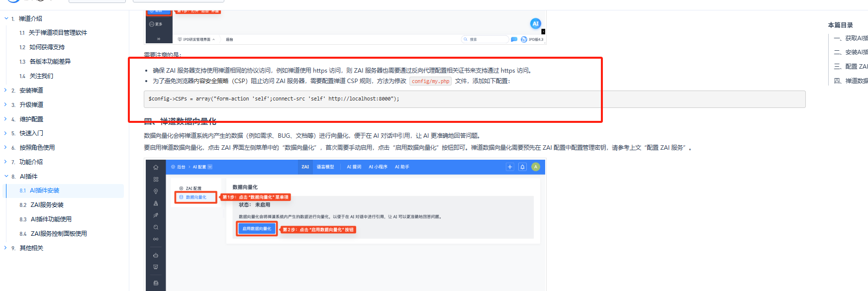Viewport: 868px width, 291px height.
Task: Click green avatar A in embedded screenshot
Action: click(x=536, y=167)
